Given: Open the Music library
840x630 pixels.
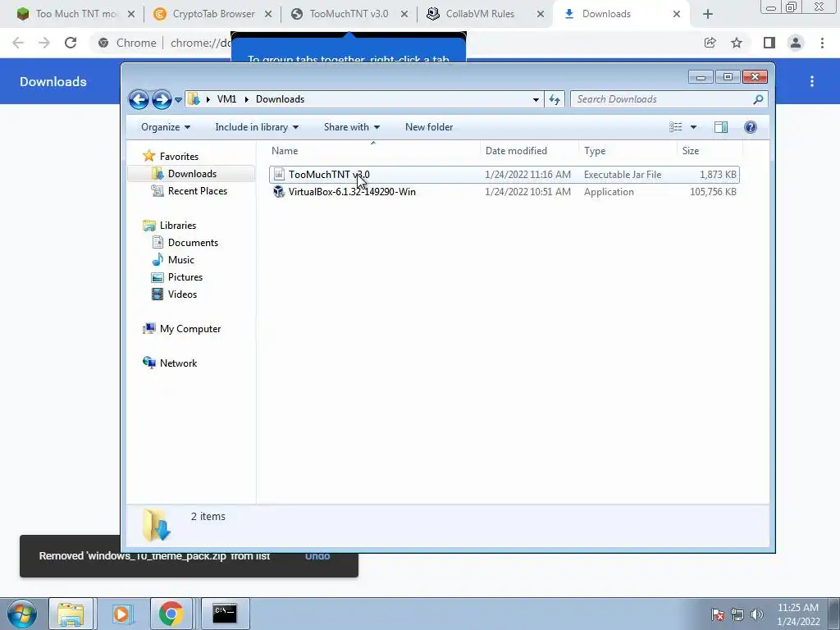Looking at the screenshot, I should [x=181, y=260].
